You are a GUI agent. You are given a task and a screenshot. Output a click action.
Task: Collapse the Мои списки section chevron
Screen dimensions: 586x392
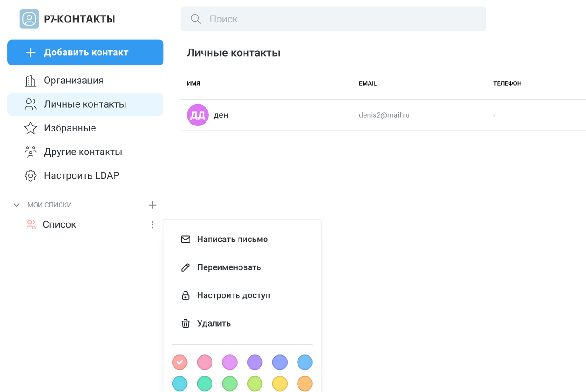tap(16, 205)
